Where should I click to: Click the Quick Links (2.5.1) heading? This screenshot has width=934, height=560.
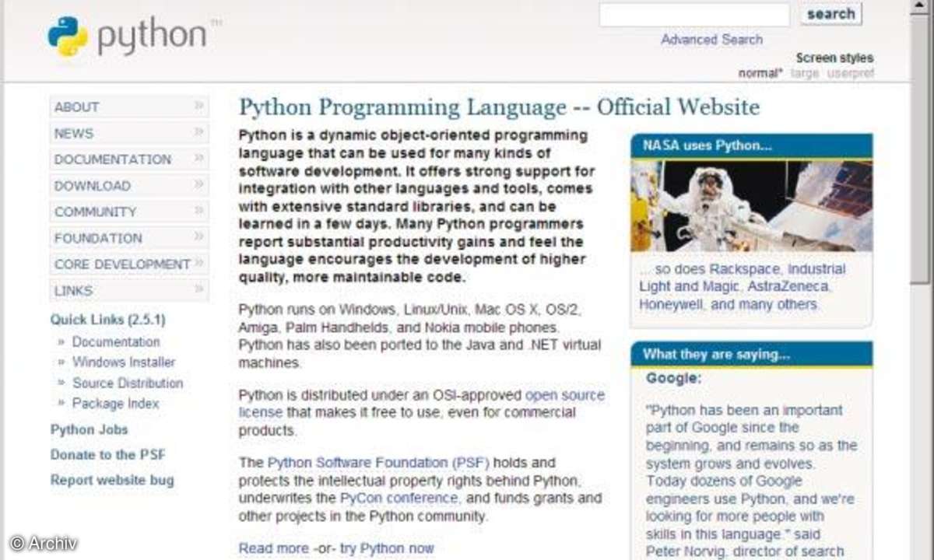point(108,320)
